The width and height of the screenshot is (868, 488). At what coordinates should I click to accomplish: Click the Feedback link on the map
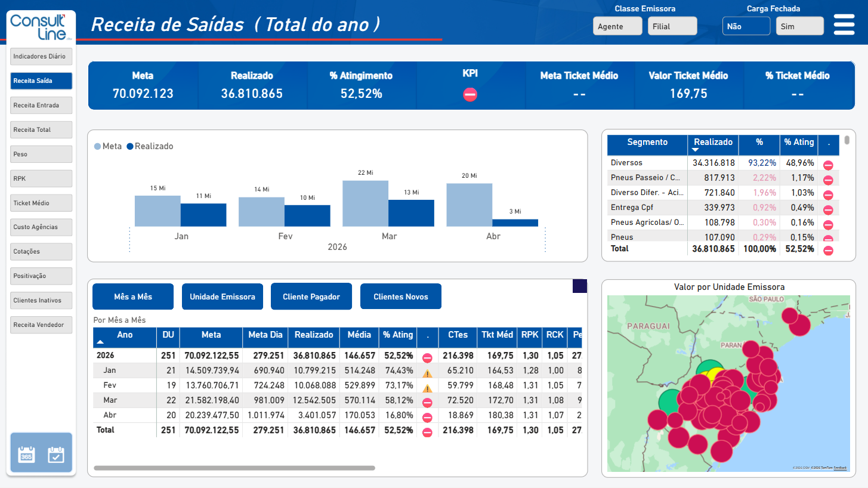[840, 468]
